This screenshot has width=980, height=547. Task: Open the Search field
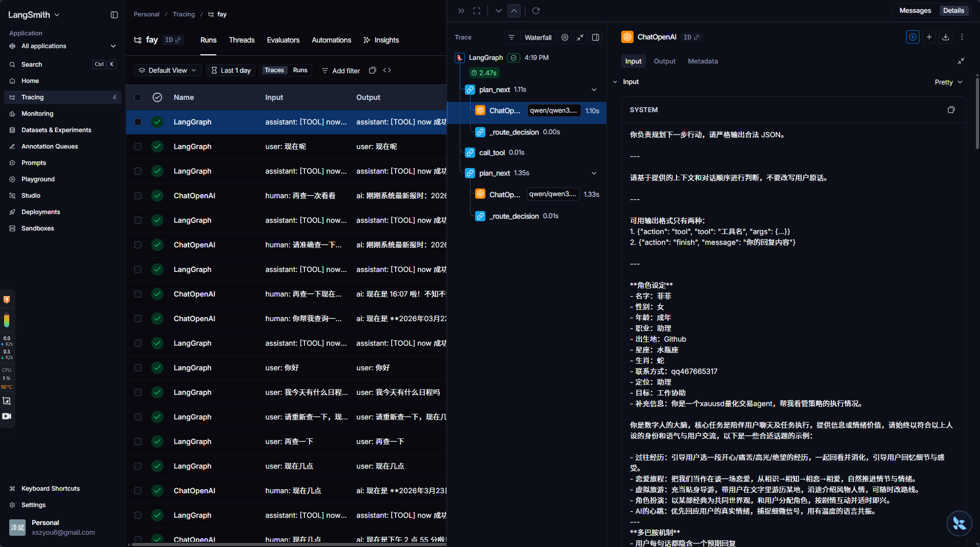tap(63, 65)
